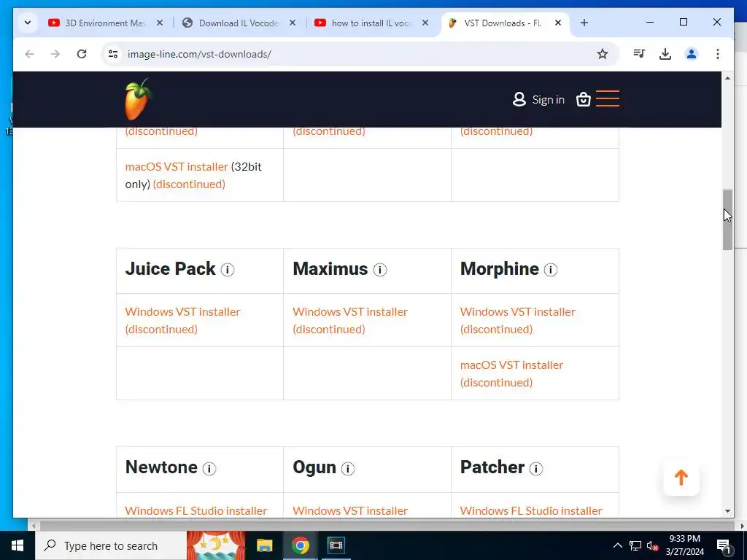747x560 pixels.
Task: Open the Ogun Windows VST installer link
Action: 350,510
